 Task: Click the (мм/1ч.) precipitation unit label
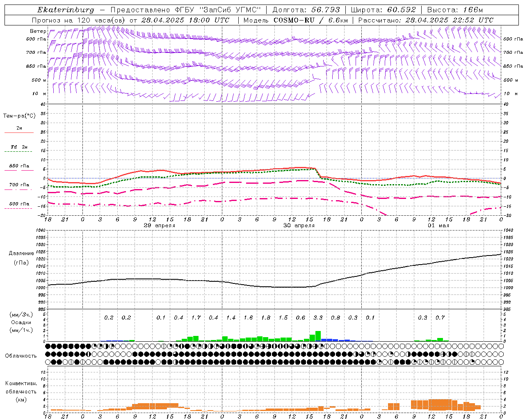[21, 330]
